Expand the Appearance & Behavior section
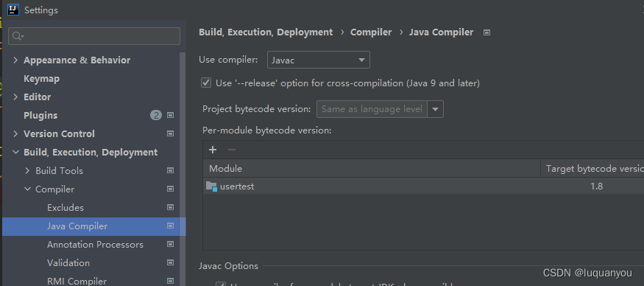This screenshot has height=286, width=644. click(x=15, y=60)
